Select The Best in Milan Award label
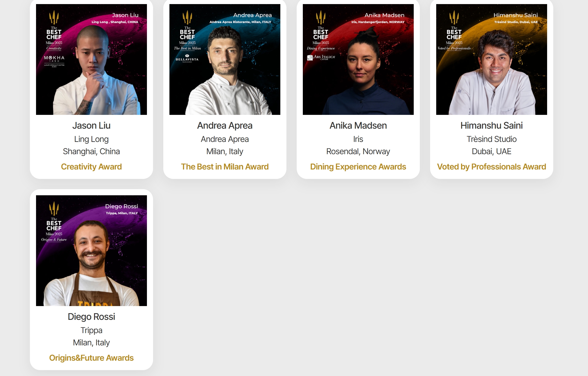 click(225, 167)
